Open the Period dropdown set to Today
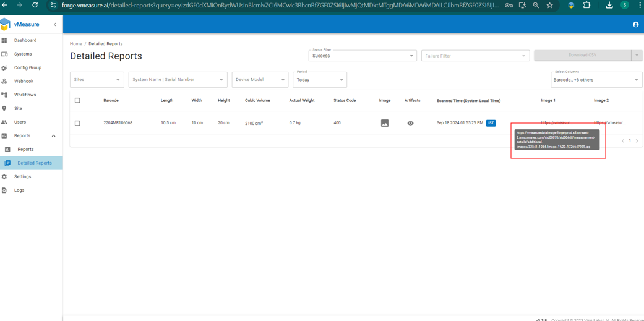This screenshot has height=321, width=644. [320, 80]
